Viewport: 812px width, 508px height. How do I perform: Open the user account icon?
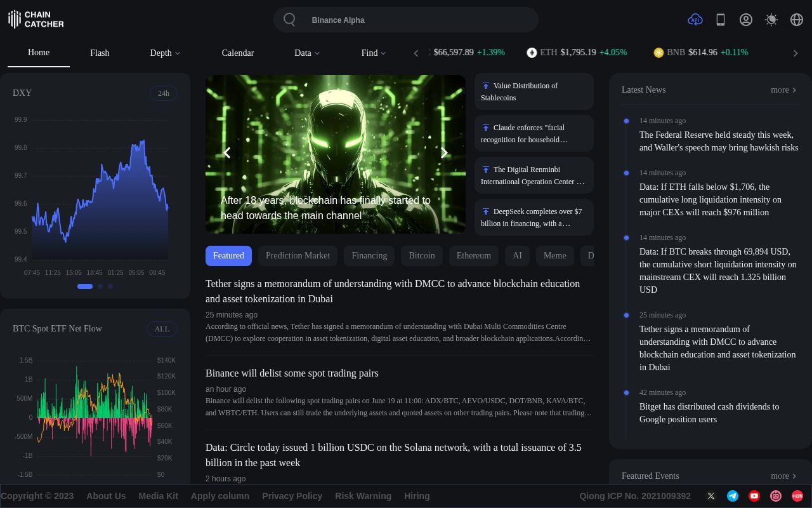pyautogui.click(x=746, y=20)
